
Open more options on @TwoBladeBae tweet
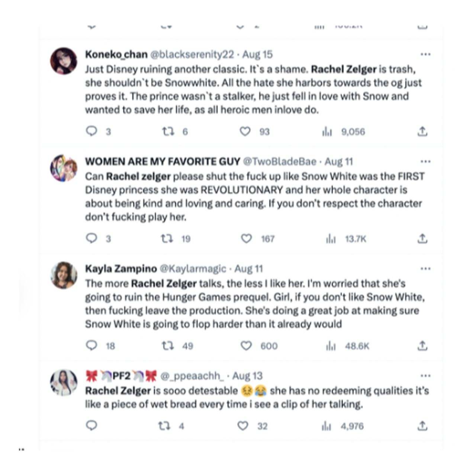pos(425,161)
